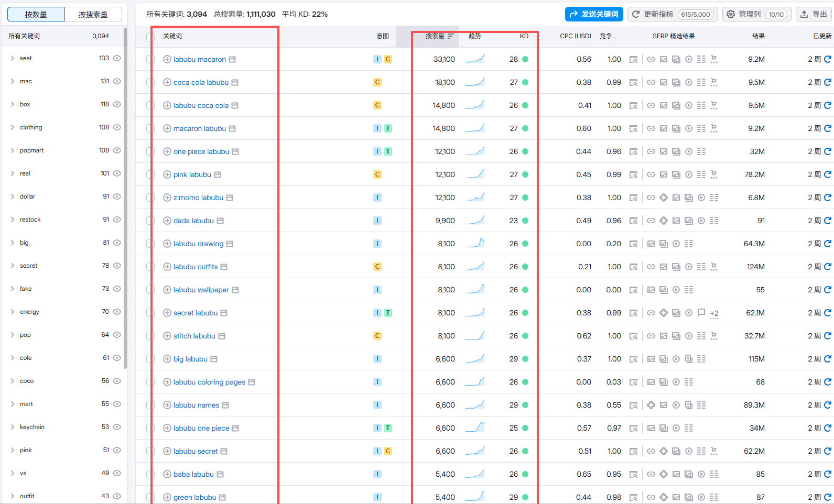
Task: Click sort icon on 搜索量 column header
Action: tap(450, 36)
